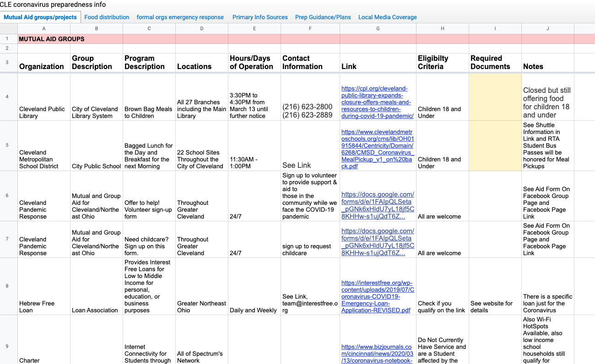Screen dimensions: 595x364
Task: Click the Greater Northeast Ohio location cell
Action: tap(202, 286)
